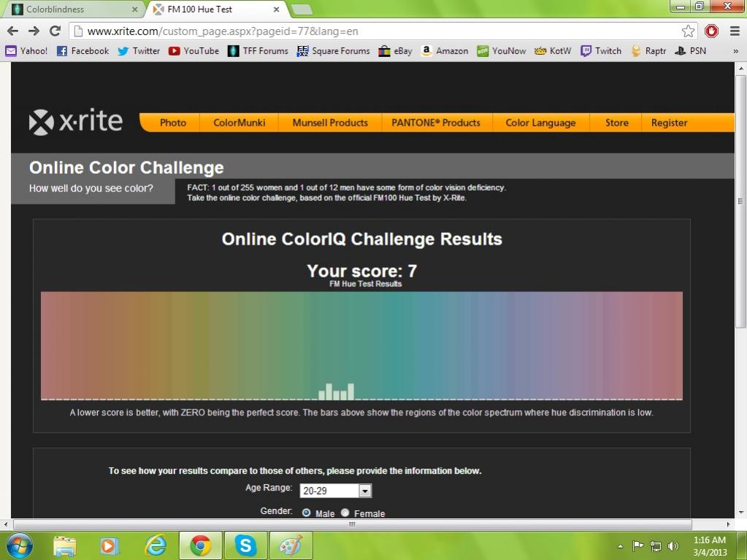Select the Male gender radio button

pos(307,513)
